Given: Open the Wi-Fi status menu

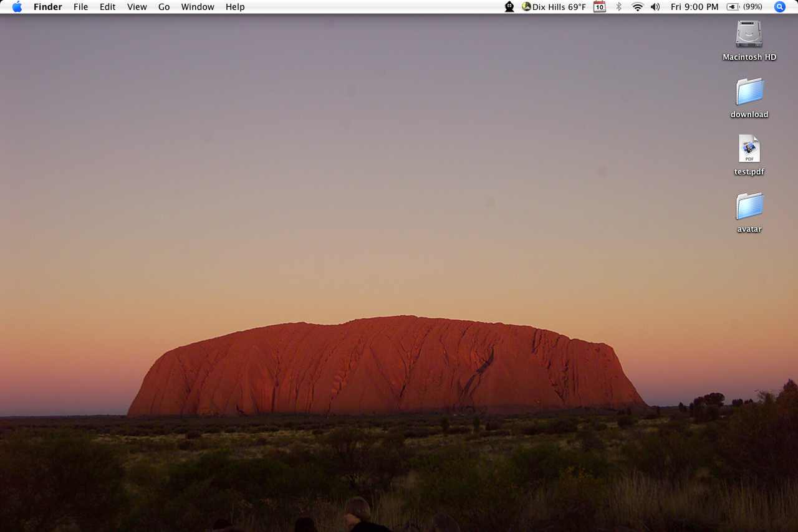Looking at the screenshot, I should click(x=637, y=7).
